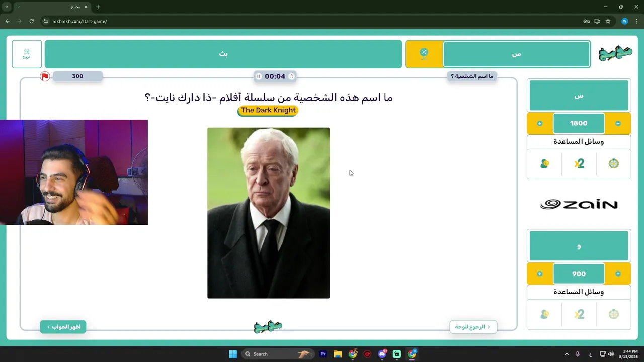This screenshot has width=644, height=362.
Task: Open the password key icon in address bar
Action: tap(586, 21)
